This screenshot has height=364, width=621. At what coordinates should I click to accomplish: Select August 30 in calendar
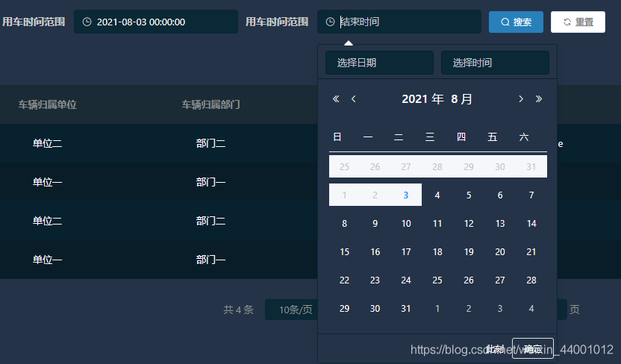pyautogui.click(x=375, y=309)
